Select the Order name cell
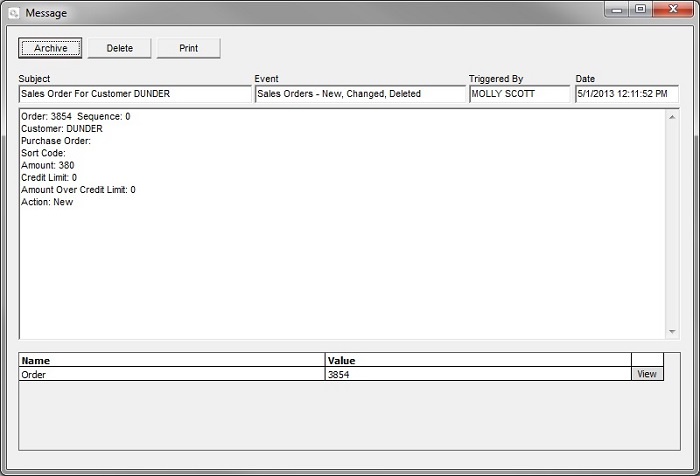This screenshot has width=700, height=476. click(172, 374)
